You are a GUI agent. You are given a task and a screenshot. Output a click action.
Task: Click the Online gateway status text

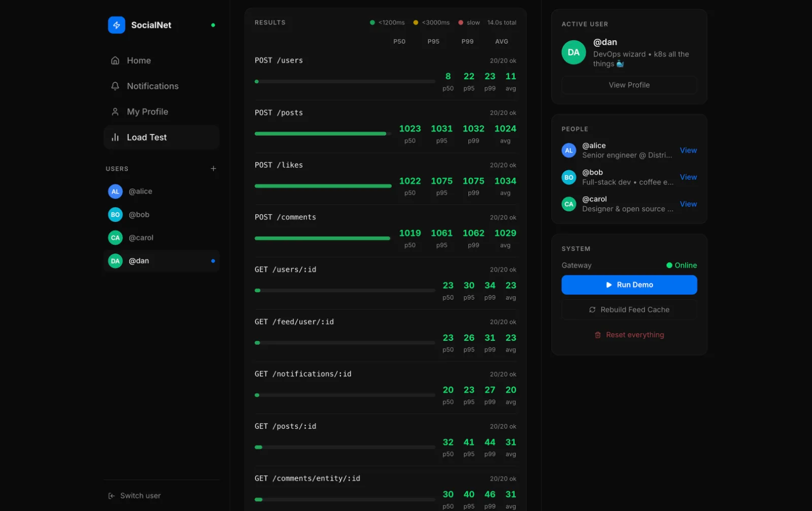[686, 265]
